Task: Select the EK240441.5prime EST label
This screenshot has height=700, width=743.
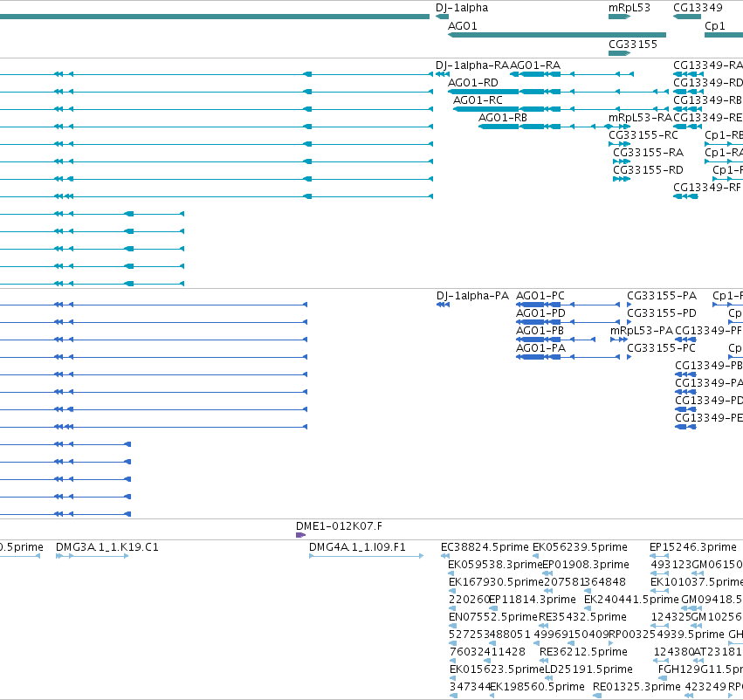Action: tap(631, 600)
